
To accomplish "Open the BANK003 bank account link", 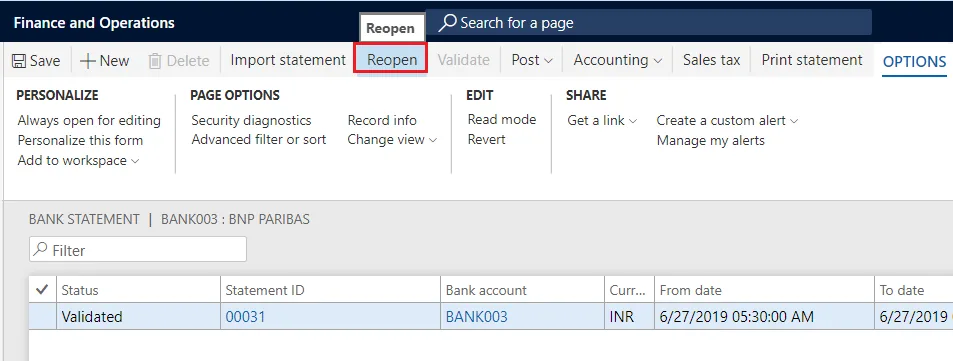I will 476,317.
